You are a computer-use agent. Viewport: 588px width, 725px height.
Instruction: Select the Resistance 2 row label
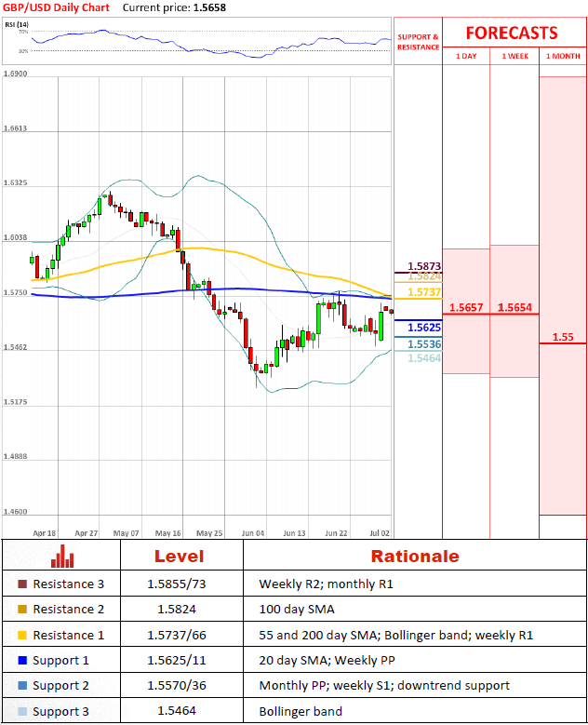tap(69, 609)
